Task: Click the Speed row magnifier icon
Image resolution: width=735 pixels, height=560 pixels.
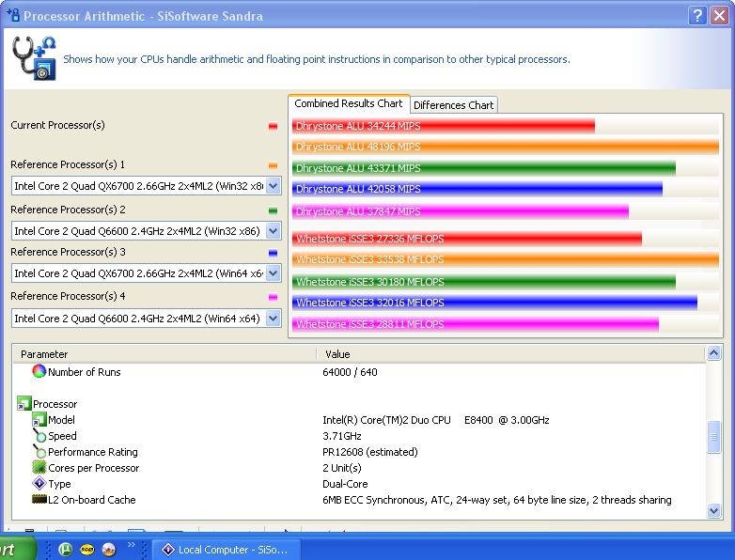Action: coord(39,435)
